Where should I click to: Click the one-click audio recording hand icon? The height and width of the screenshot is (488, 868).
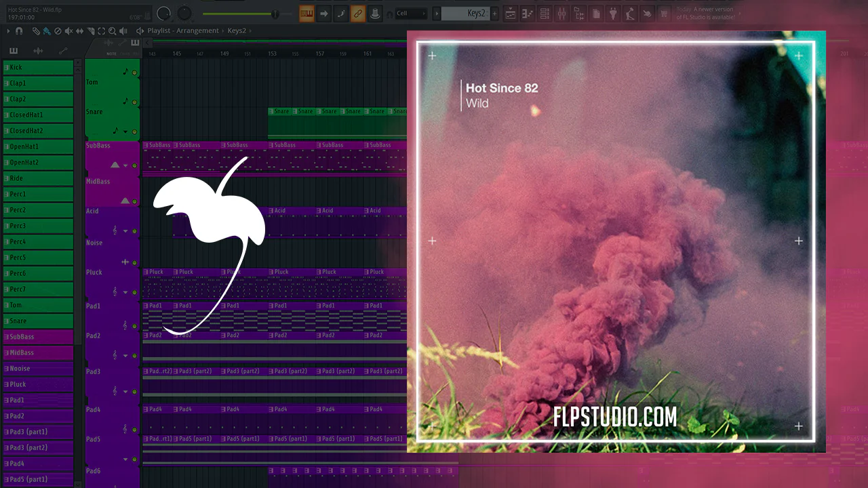[647, 14]
